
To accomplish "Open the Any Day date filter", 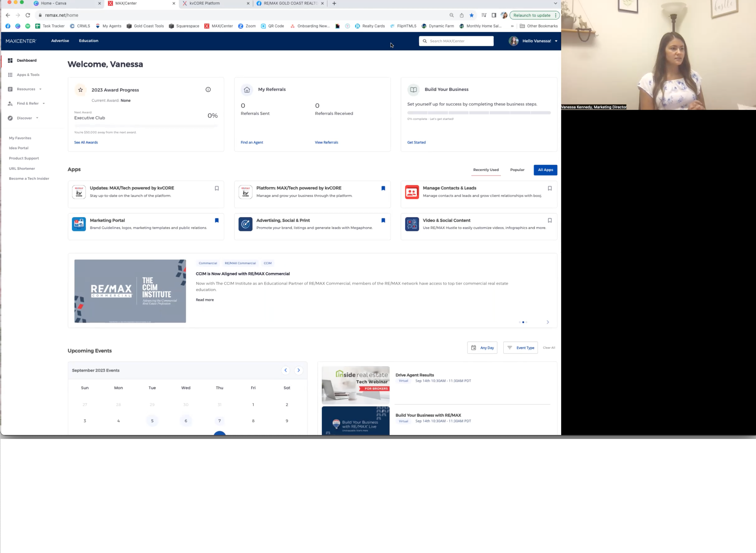I will [482, 348].
